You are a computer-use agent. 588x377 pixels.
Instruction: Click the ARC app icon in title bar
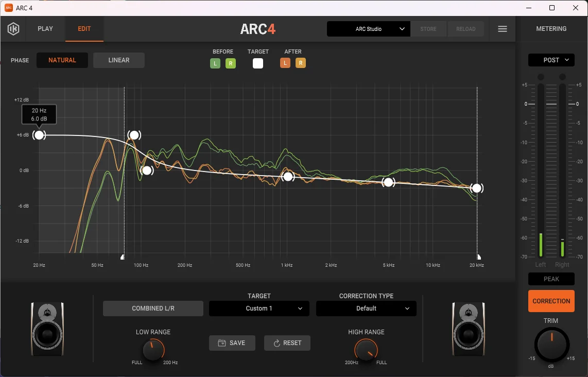[x=8, y=8]
